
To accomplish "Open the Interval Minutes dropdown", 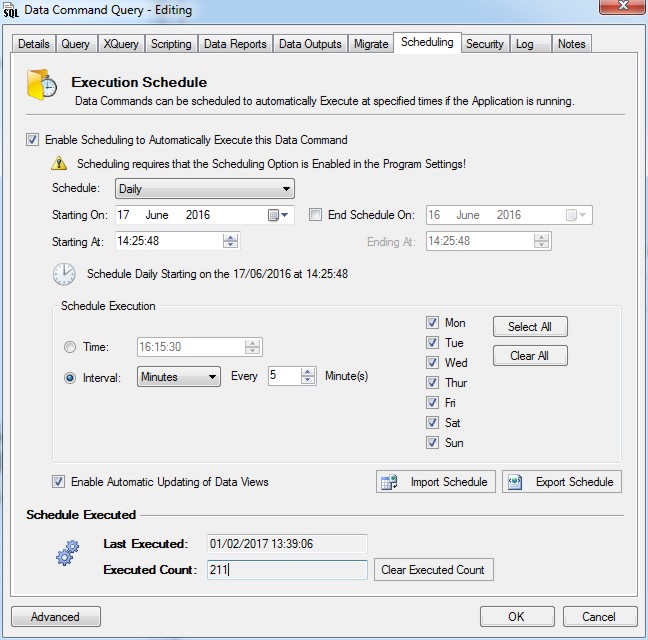I will coord(179,377).
